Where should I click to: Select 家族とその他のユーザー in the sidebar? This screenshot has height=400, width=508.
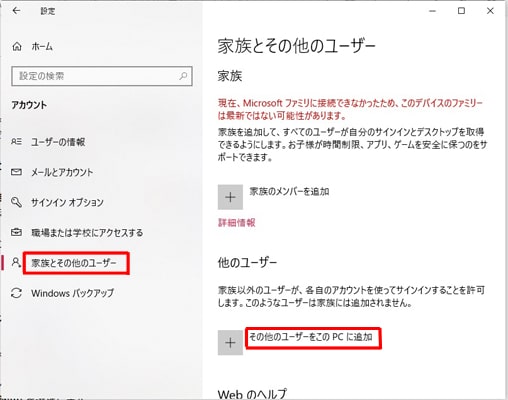pos(74,263)
